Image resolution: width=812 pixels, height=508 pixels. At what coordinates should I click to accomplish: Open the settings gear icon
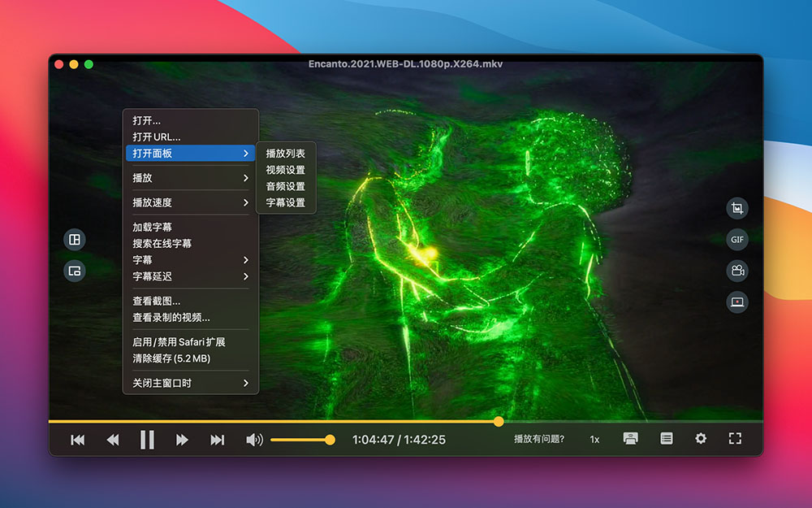pyautogui.click(x=701, y=439)
